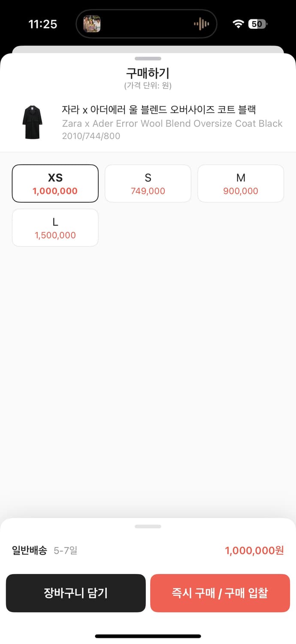Tap 즉시 구매 / 구매 입찰
The width and height of the screenshot is (296, 644).
[220, 593]
